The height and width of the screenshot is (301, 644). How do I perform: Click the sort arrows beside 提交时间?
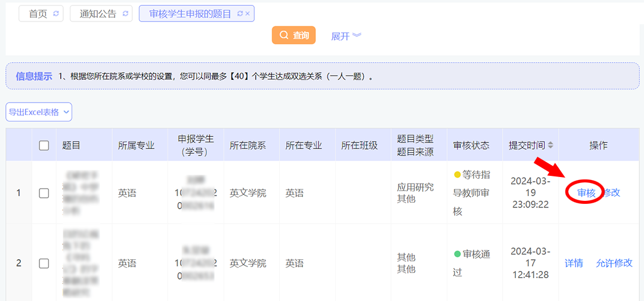550,145
